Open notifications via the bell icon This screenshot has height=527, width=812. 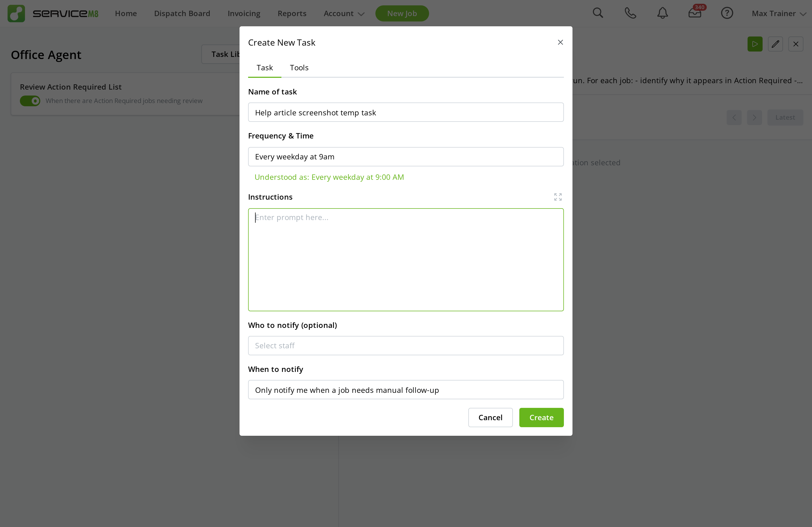[x=662, y=13]
